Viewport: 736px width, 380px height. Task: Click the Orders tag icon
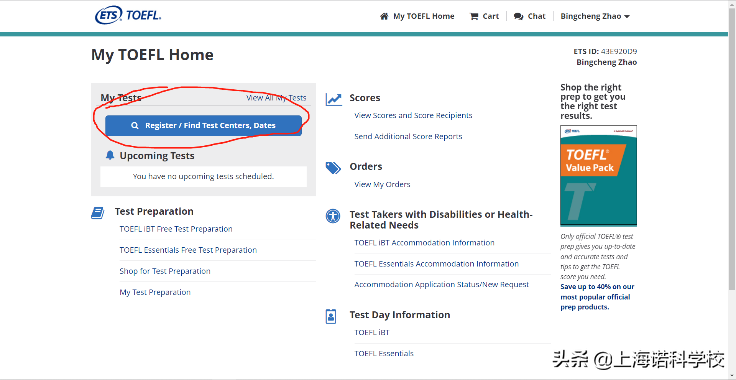click(333, 168)
